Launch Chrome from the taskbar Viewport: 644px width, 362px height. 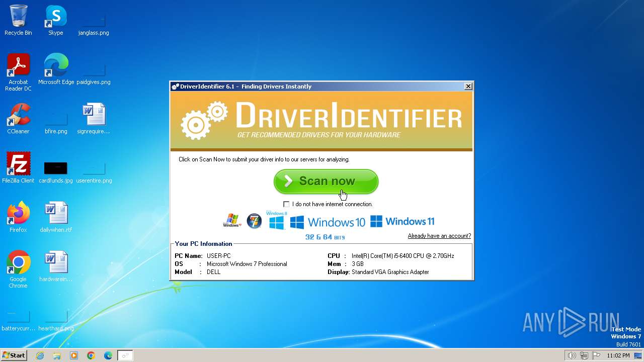coord(91,355)
